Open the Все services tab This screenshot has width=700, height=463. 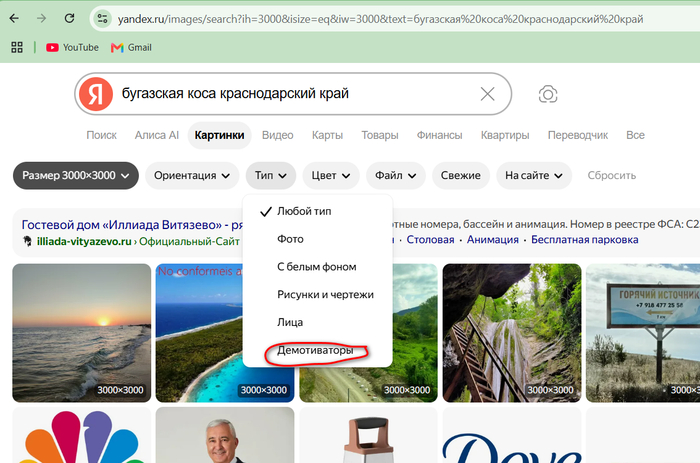[635, 135]
